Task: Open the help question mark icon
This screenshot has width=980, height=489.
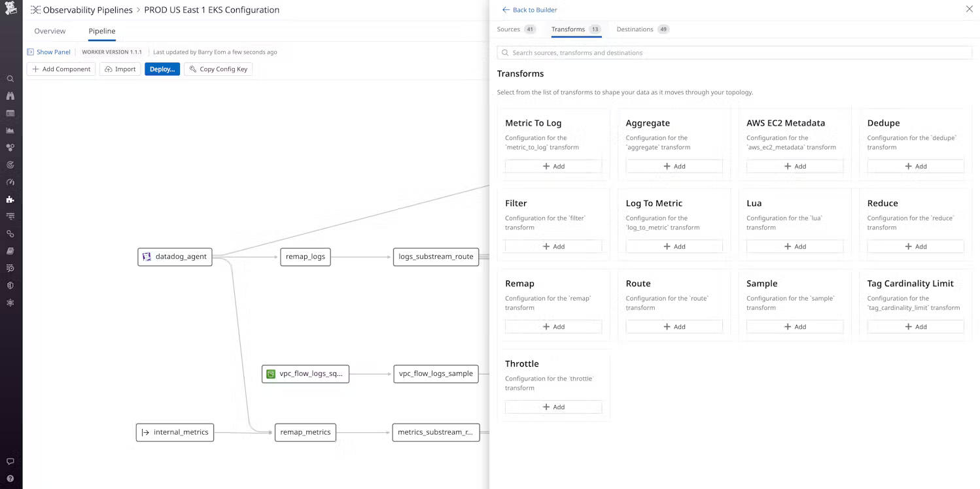Action: (10, 479)
